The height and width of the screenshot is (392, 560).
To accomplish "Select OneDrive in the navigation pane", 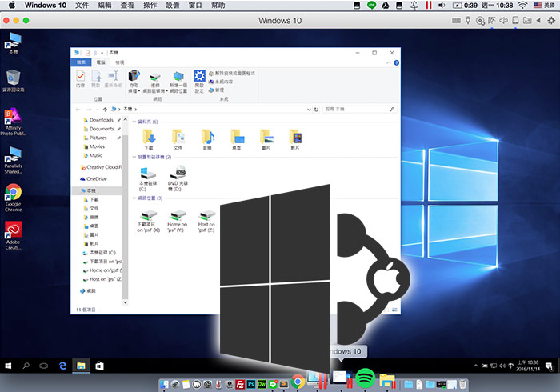I will point(94,179).
